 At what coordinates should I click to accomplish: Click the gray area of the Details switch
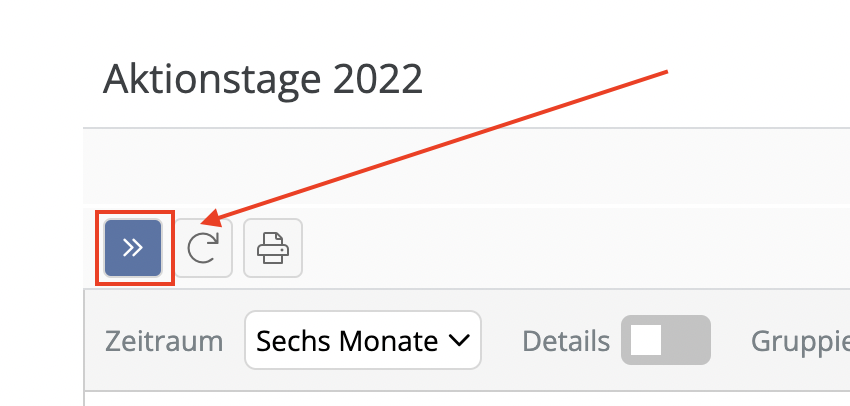(x=687, y=340)
